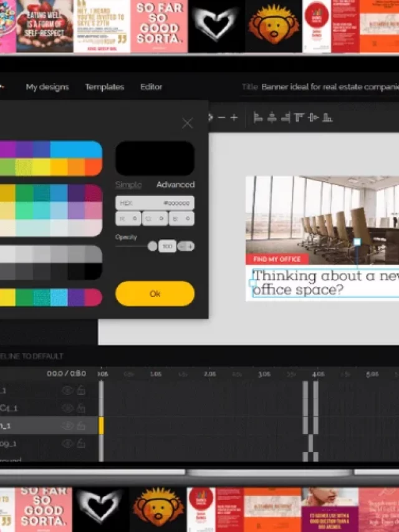Click the red FIND MY OFFICE button on canvas

click(x=277, y=259)
